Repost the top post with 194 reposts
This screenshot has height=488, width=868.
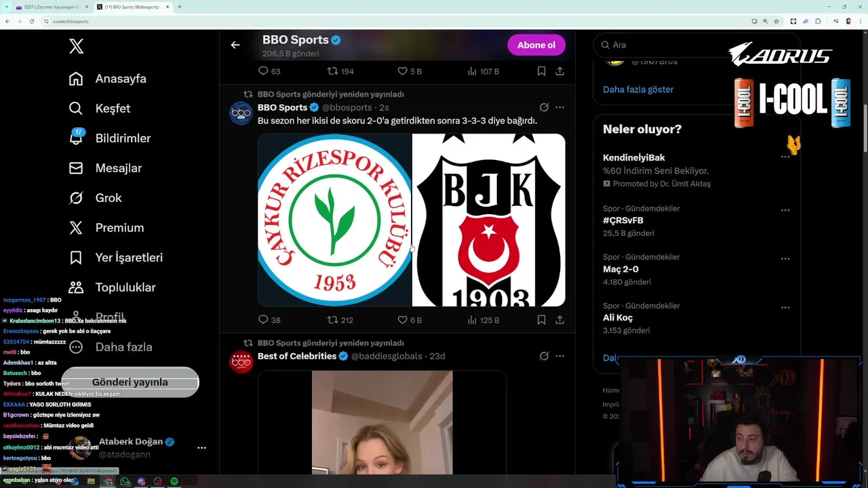(x=340, y=71)
